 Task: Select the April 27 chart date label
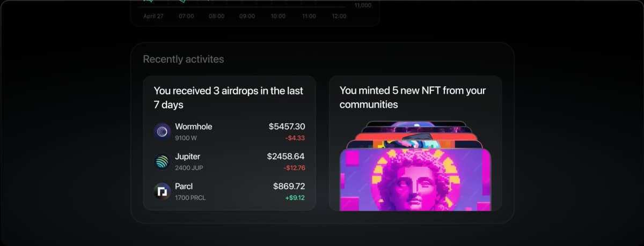tap(153, 16)
